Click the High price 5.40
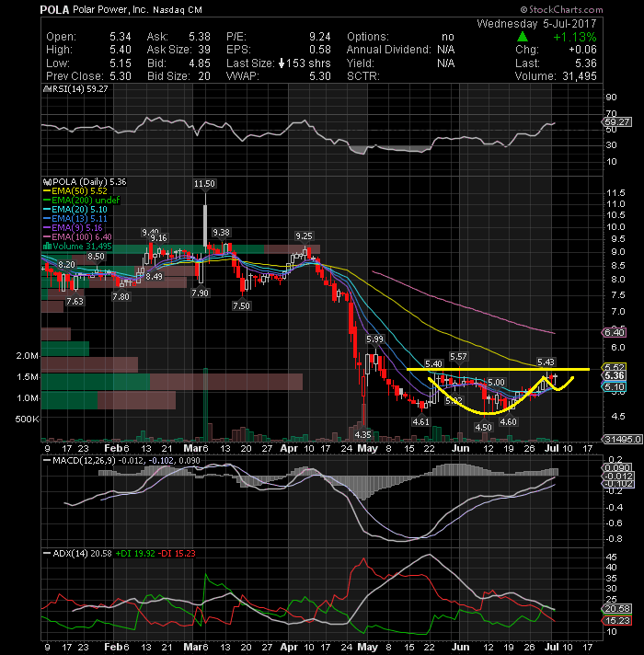Image resolution: width=644 pixels, height=655 pixels. [121, 50]
